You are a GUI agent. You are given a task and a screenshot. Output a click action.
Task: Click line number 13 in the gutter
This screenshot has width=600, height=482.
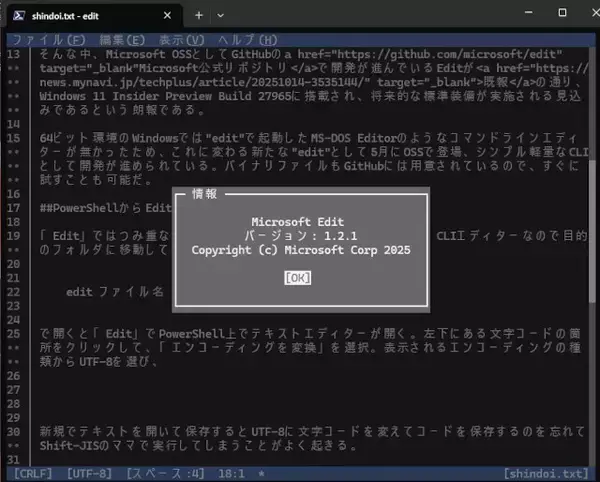pyautogui.click(x=13, y=54)
